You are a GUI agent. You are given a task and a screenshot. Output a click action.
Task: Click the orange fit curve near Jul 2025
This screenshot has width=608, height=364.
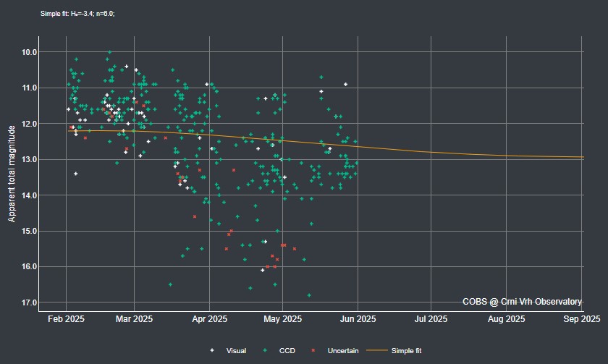[x=431, y=152]
